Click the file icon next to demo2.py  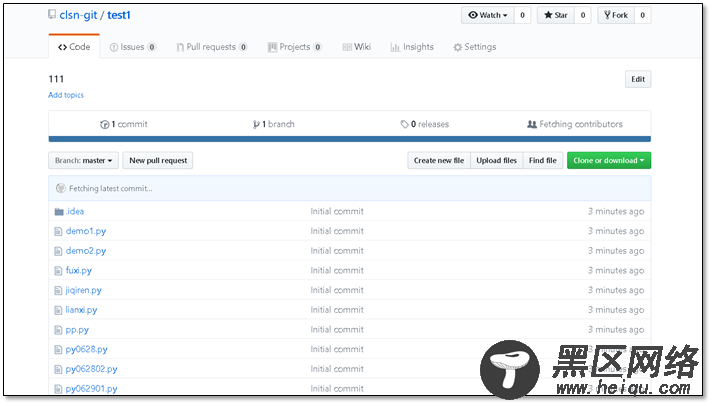tap(58, 251)
